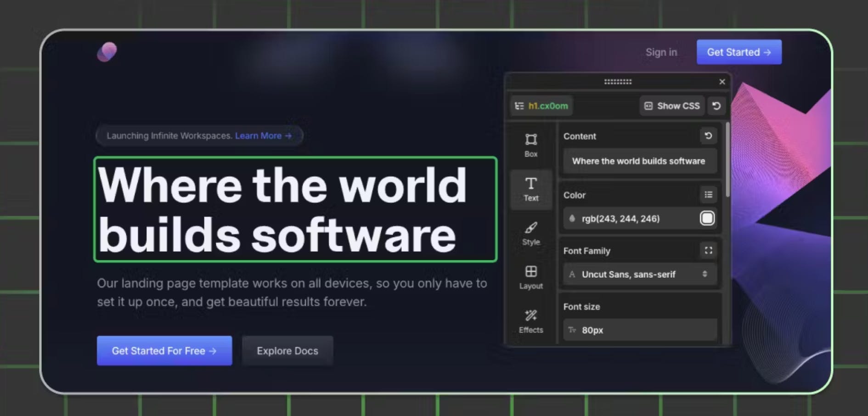Click the h1.cx0om element selector chip
Image resolution: width=868 pixels, height=416 pixels.
click(541, 106)
